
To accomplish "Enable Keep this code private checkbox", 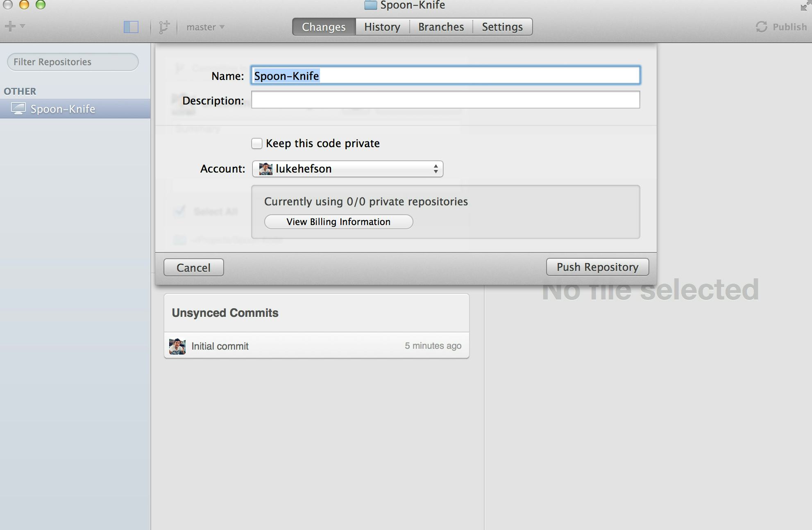I will [257, 143].
